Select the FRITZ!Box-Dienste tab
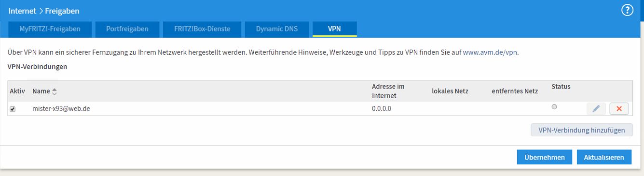Viewport: 644px width, 176px height. point(202,29)
